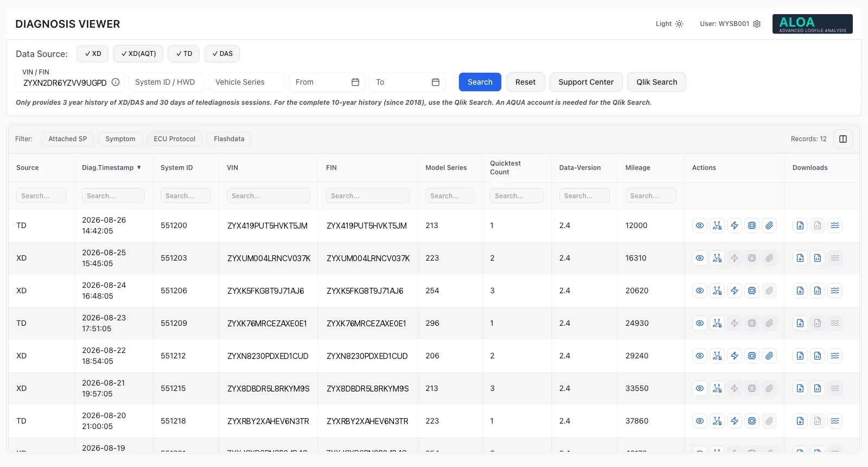Click the search box under the Mileage column
The height and width of the screenshot is (467, 868).
(651, 195)
